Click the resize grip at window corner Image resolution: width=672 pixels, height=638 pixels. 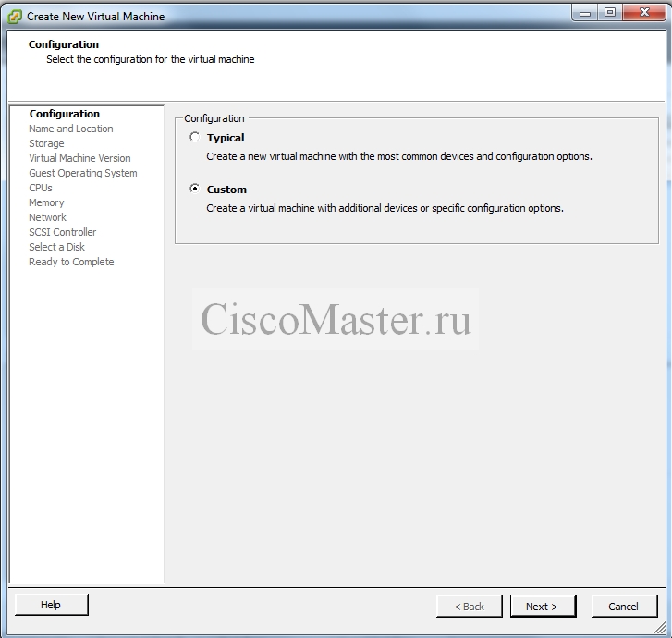click(x=660, y=629)
